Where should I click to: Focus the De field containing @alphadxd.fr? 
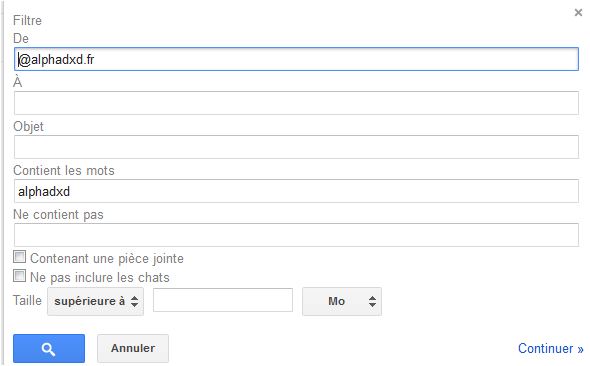[x=296, y=59]
